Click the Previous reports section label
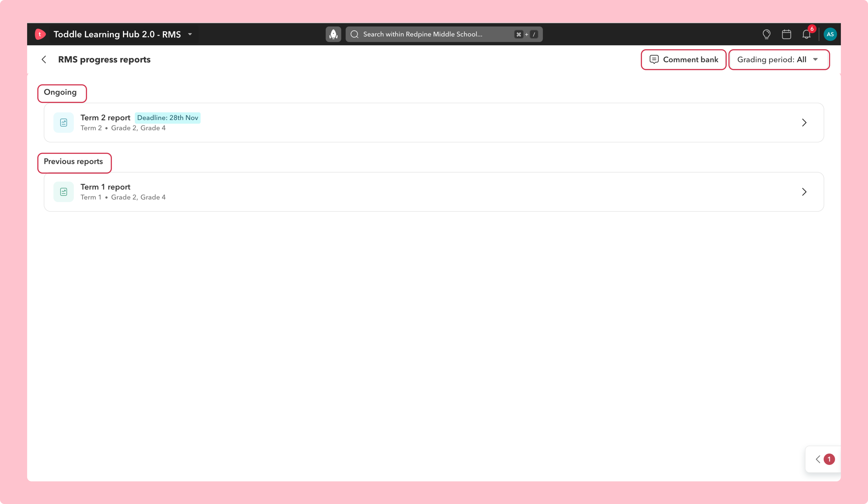This screenshot has height=504, width=868. click(x=73, y=161)
